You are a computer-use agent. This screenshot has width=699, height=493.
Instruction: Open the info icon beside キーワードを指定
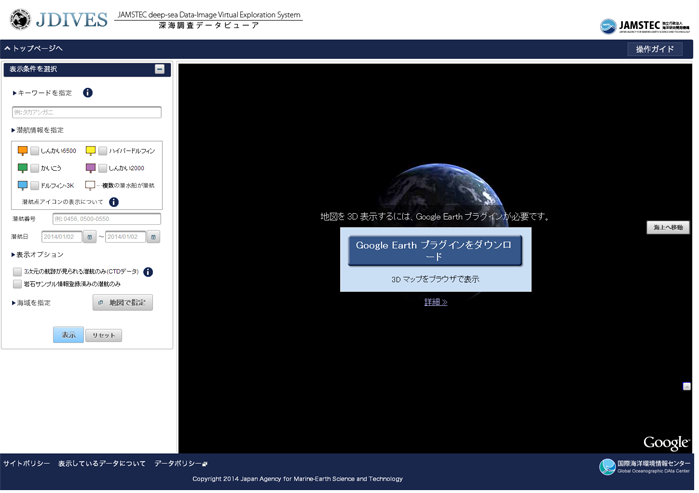point(88,93)
